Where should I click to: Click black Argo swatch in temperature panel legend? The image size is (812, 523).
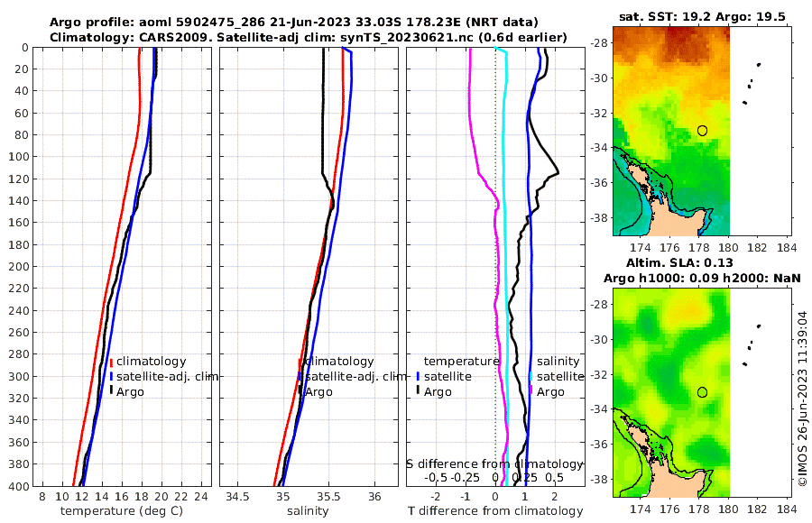[x=111, y=391]
